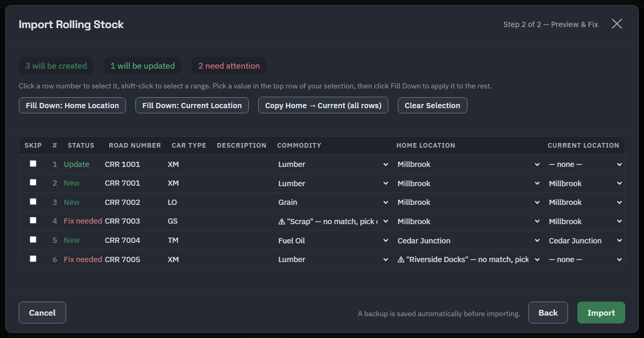Open Cedar Junction home location dropdown
This screenshot has height=338, width=644.
point(469,241)
